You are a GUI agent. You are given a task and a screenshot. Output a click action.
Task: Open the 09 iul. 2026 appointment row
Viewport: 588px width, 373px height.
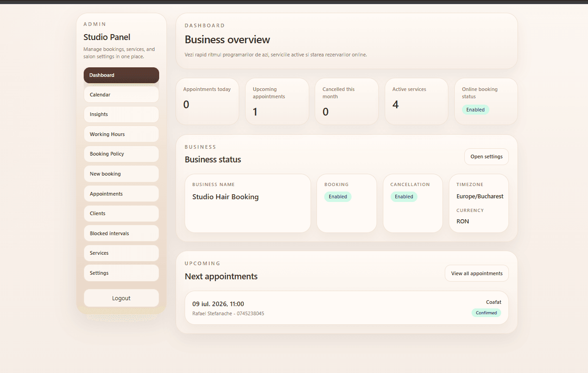click(x=347, y=308)
